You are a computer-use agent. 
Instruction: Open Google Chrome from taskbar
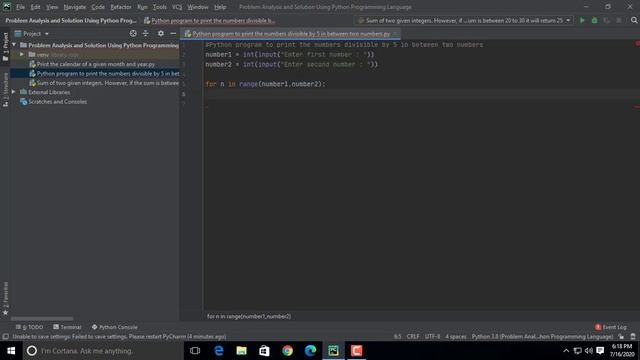coord(287,351)
